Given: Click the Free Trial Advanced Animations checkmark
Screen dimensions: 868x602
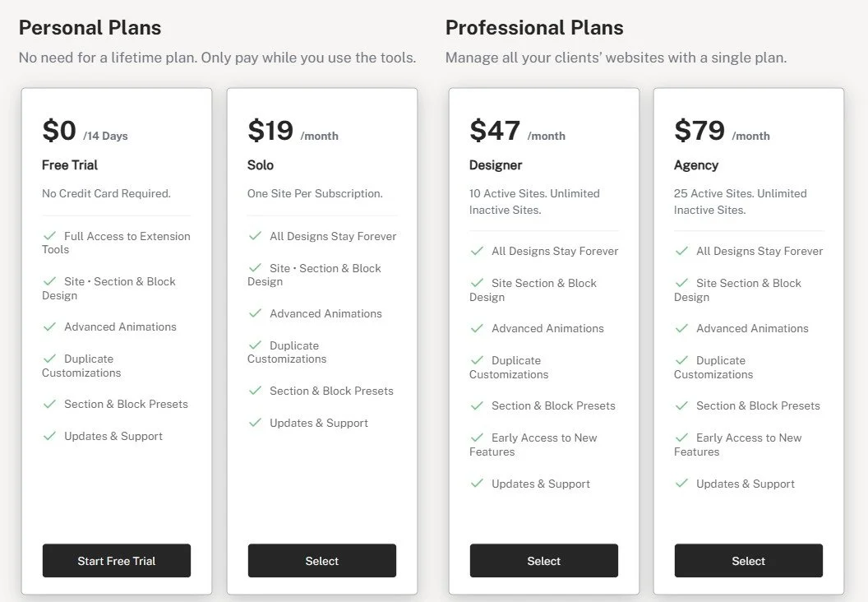Looking at the screenshot, I should 50,326.
